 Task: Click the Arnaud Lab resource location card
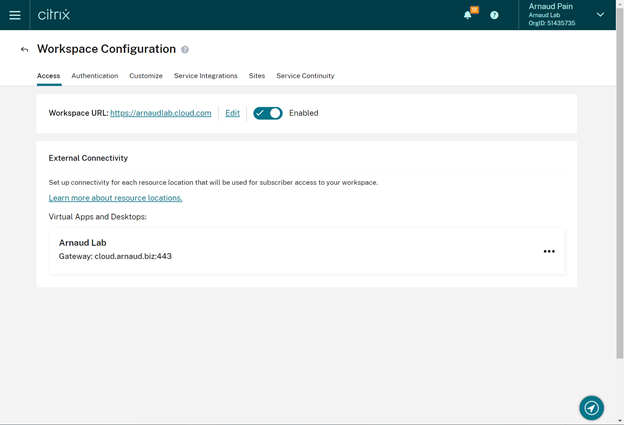click(300, 250)
